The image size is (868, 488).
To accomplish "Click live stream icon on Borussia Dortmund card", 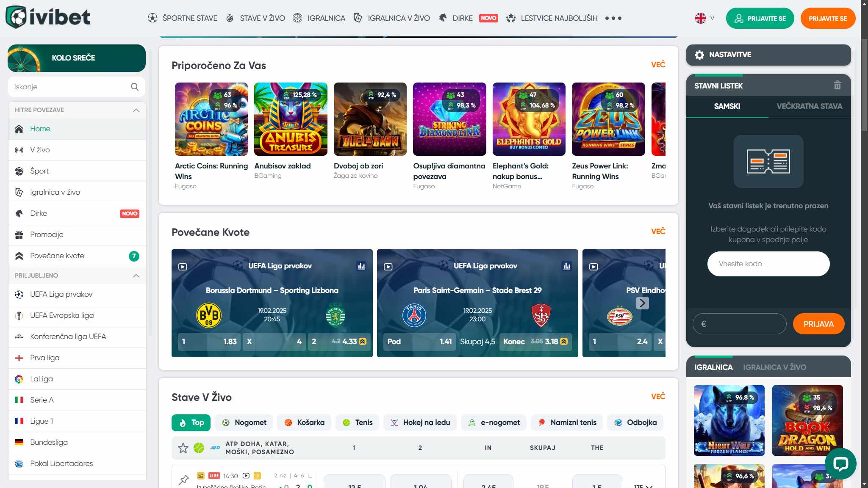I will click(183, 267).
